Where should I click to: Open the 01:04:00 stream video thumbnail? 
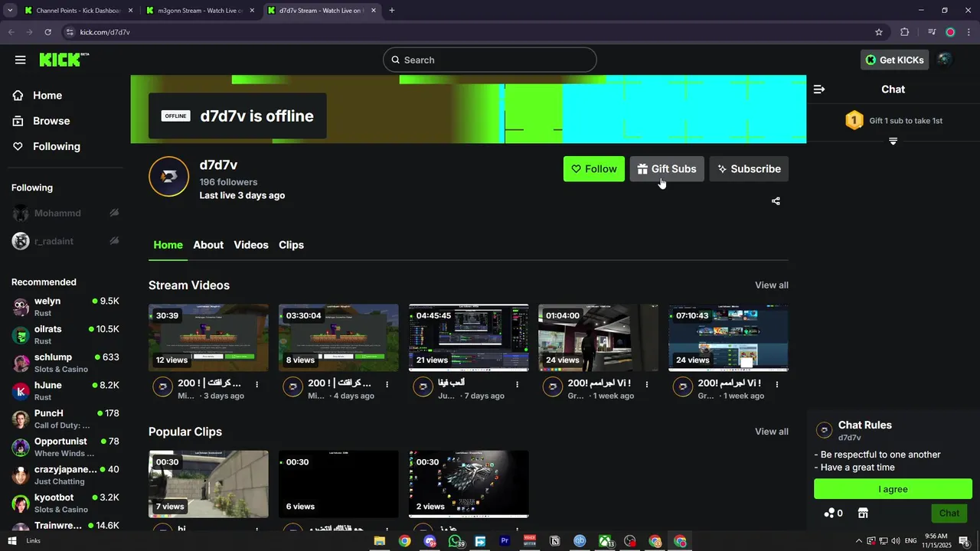(x=598, y=337)
